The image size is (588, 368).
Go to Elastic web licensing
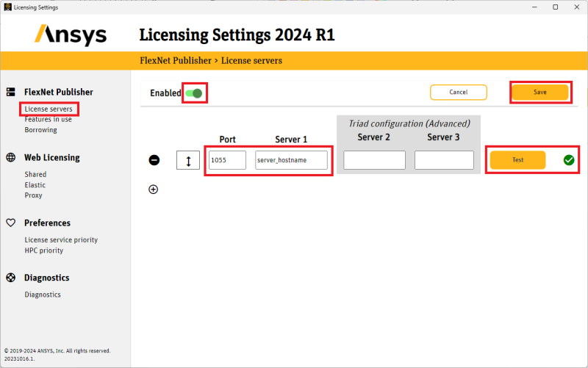coord(35,185)
